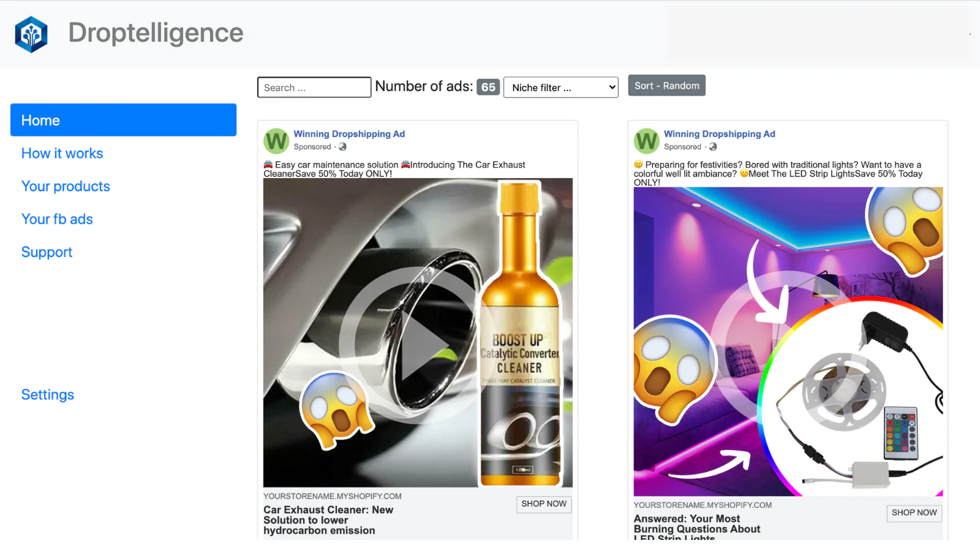Click the green W avatar on Car Exhaust ad

276,141
